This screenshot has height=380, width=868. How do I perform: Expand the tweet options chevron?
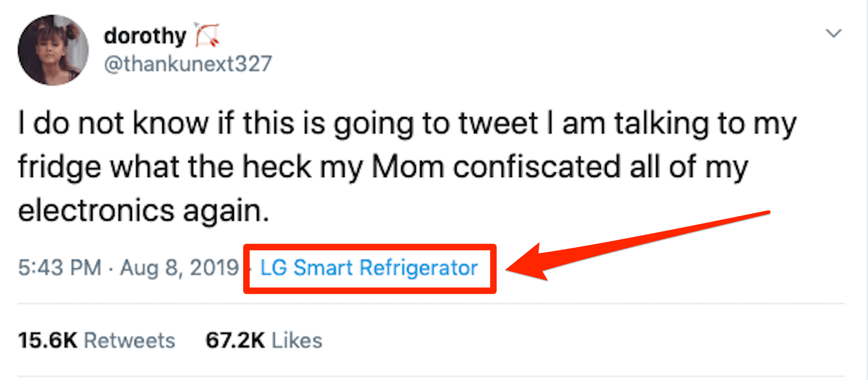tap(833, 33)
